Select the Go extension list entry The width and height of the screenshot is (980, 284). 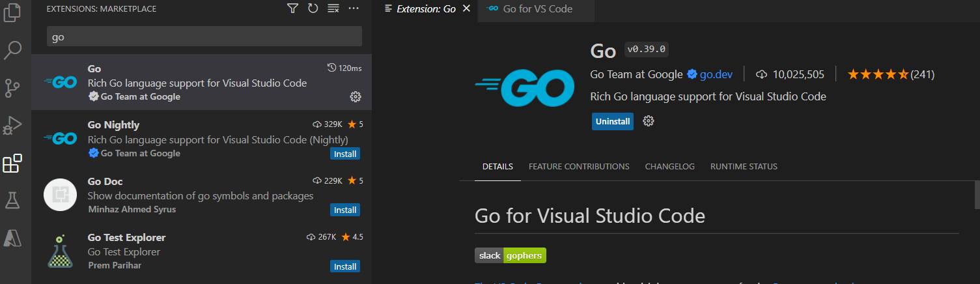tap(201, 82)
